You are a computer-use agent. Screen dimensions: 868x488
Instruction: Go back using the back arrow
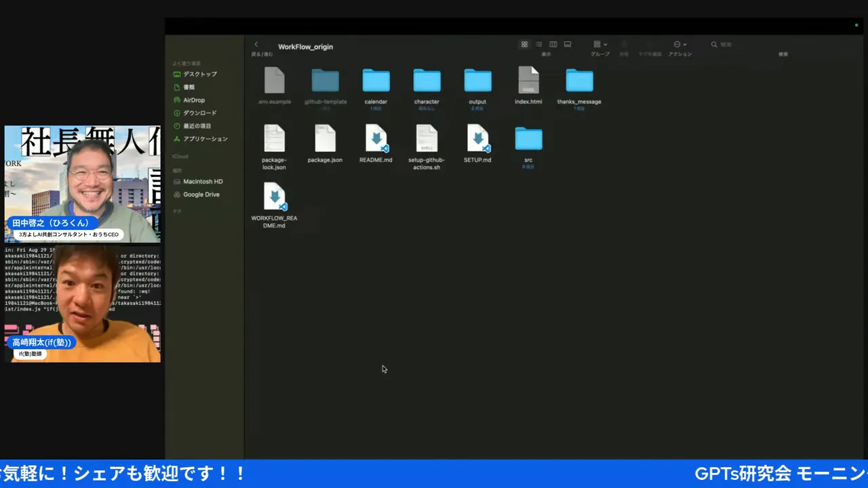256,44
